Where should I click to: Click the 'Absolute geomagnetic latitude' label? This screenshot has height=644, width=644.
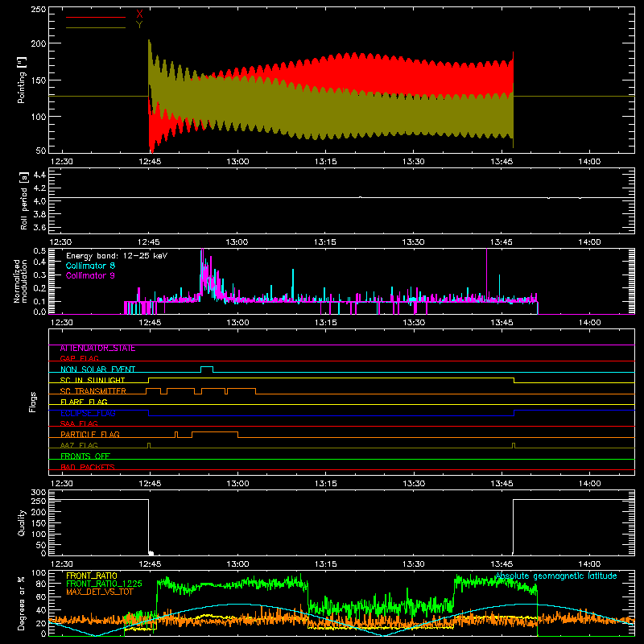[556, 576]
